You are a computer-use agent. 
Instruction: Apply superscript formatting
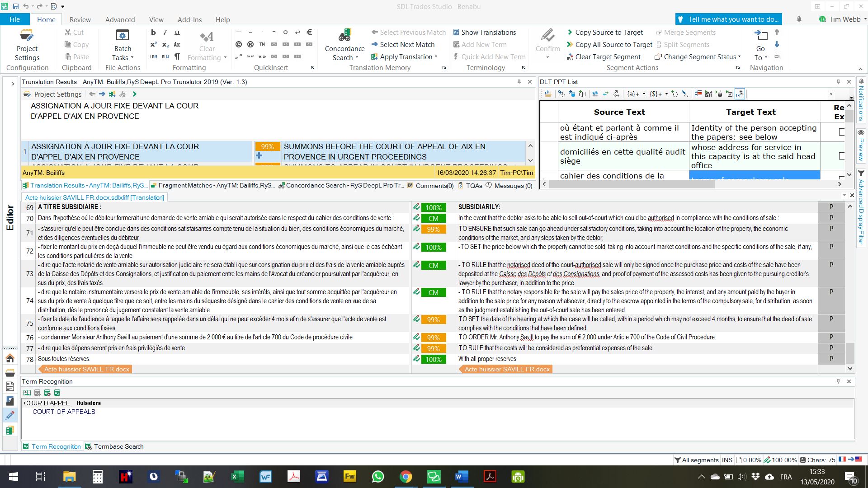[153, 44]
